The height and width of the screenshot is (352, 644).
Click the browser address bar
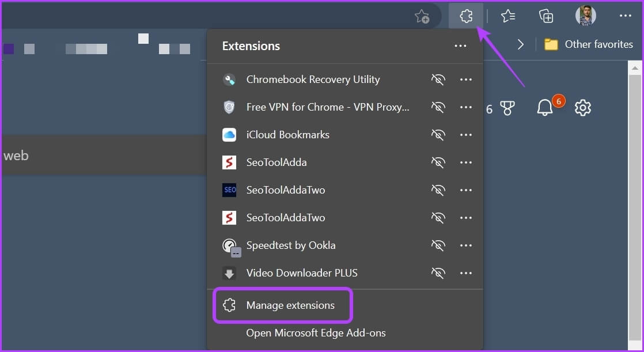click(221, 16)
